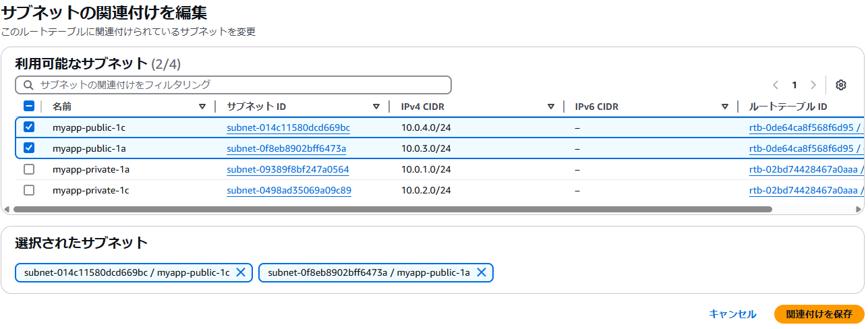Open route table link in myapp-private-1c row

tap(806, 190)
